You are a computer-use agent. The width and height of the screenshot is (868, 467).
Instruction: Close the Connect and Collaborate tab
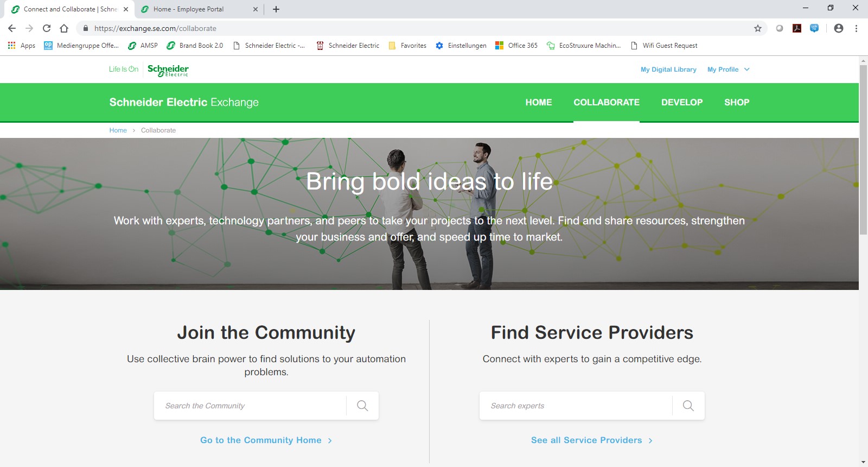click(x=126, y=9)
